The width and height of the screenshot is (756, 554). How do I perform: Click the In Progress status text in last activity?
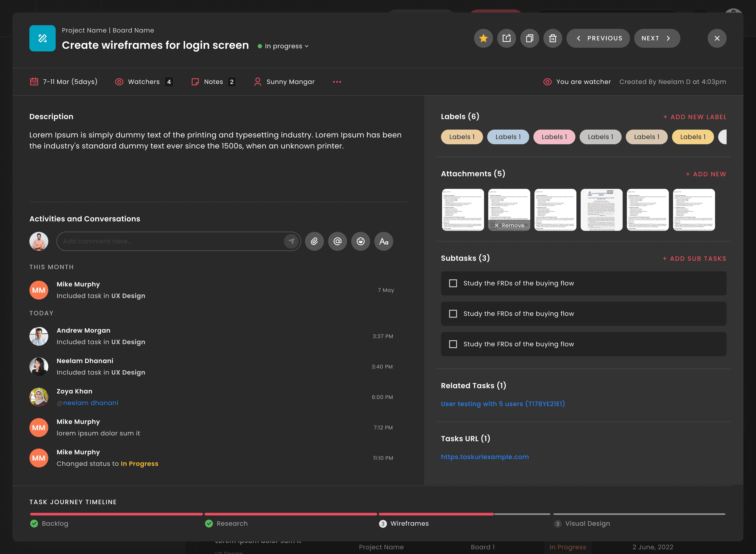click(x=139, y=463)
